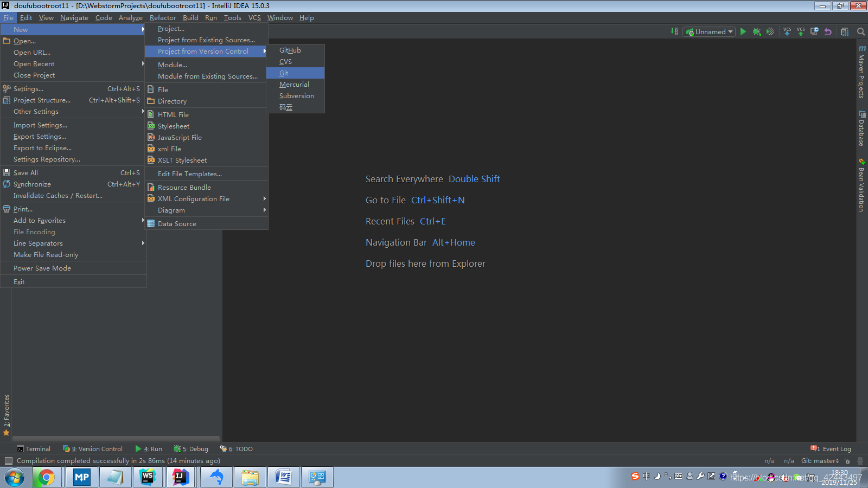Choose CVS from version control submenu
This screenshot has height=488, width=868.
tap(296, 62)
